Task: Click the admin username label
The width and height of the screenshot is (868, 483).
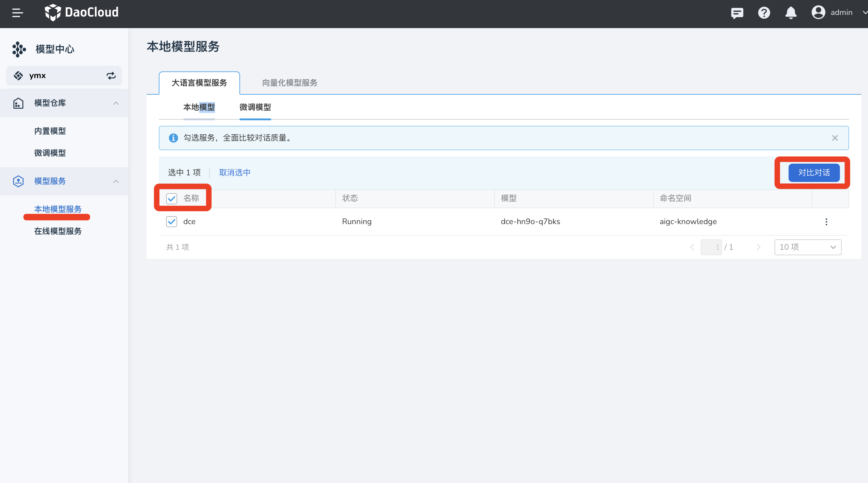Action: (841, 13)
